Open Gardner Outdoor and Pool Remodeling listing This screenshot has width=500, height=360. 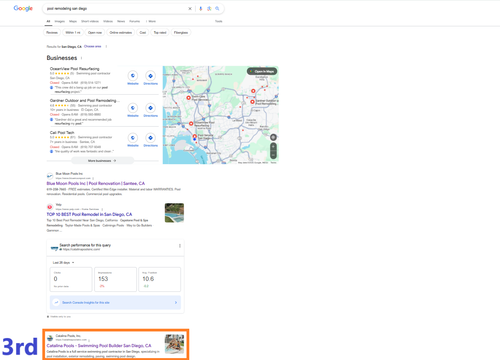85,100
